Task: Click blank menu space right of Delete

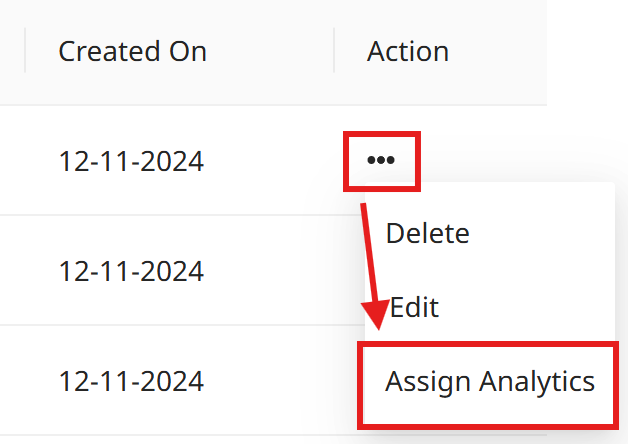Action: 540,234
